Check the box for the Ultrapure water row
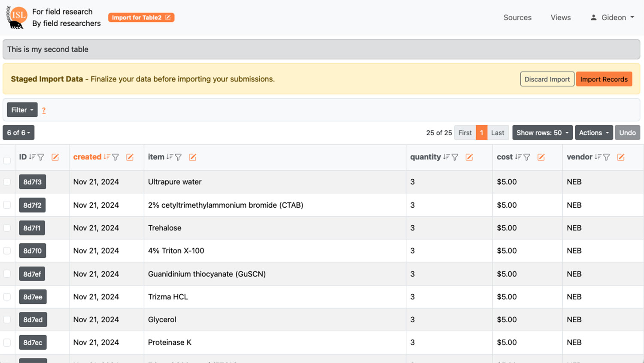 click(7, 182)
